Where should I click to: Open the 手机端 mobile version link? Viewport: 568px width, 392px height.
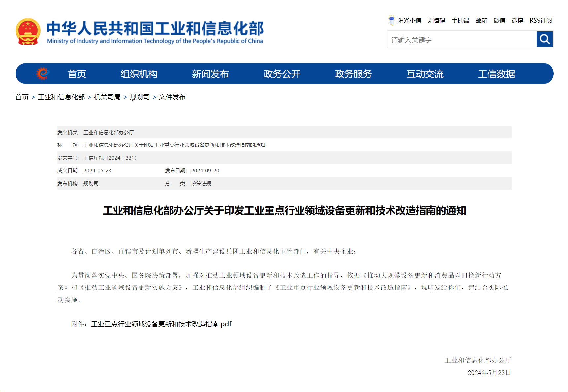pos(460,21)
